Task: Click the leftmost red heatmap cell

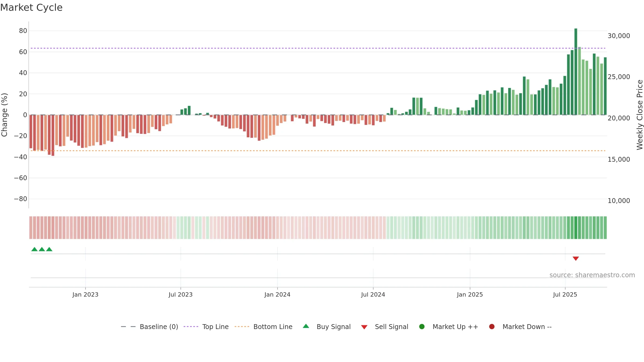Action: [x=31, y=228]
